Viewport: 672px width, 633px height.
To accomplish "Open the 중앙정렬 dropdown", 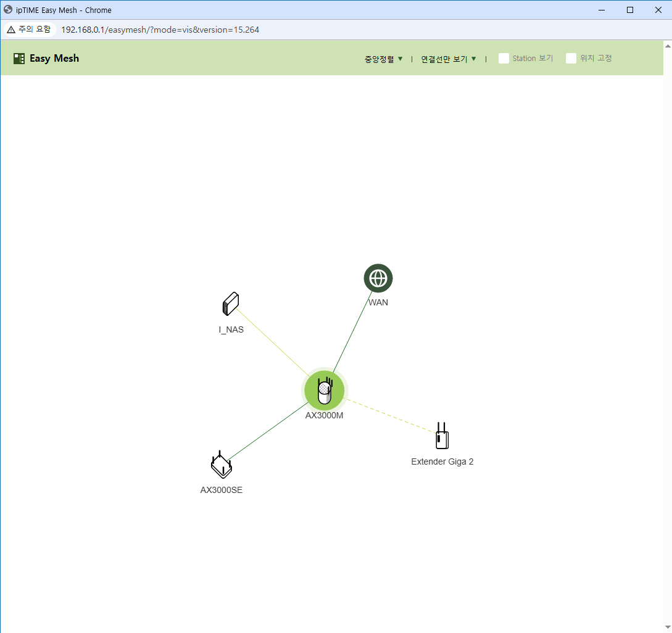I will tap(384, 59).
